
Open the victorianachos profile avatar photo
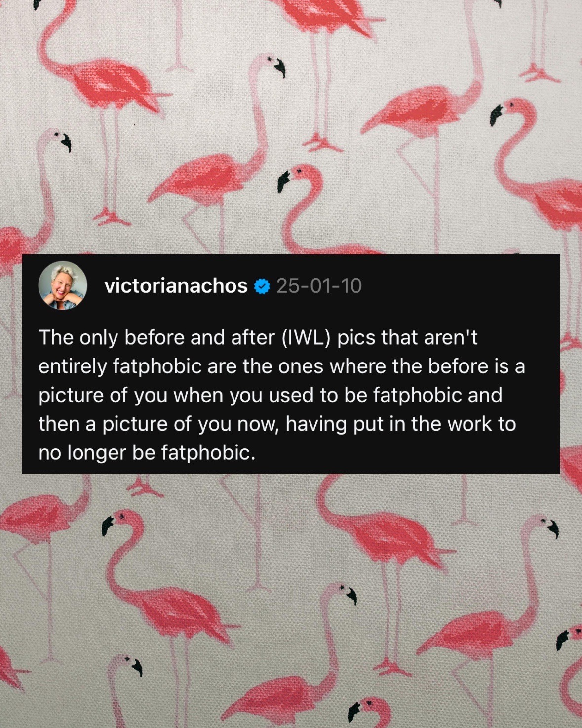(63, 285)
